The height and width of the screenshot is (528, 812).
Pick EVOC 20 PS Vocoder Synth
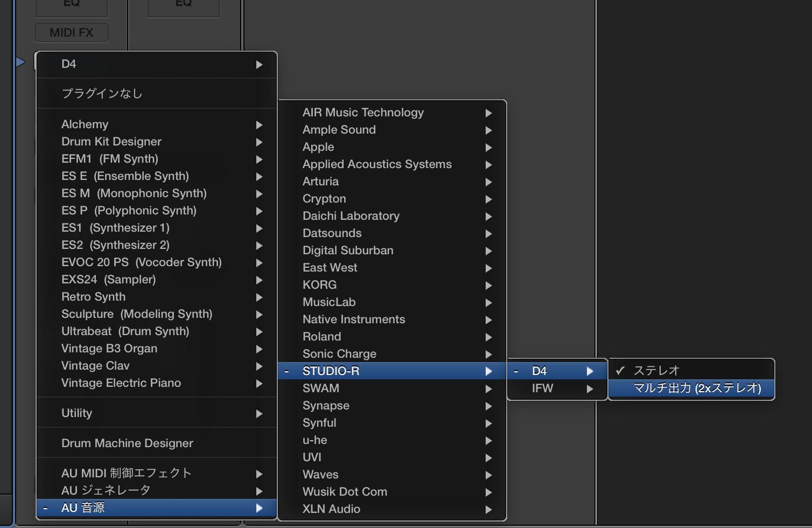click(157, 262)
